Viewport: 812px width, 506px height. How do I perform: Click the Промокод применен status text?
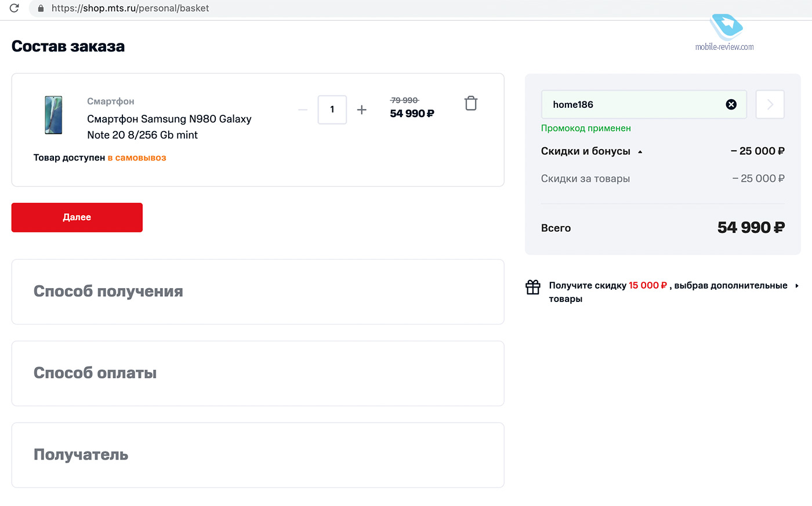(586, 128)
